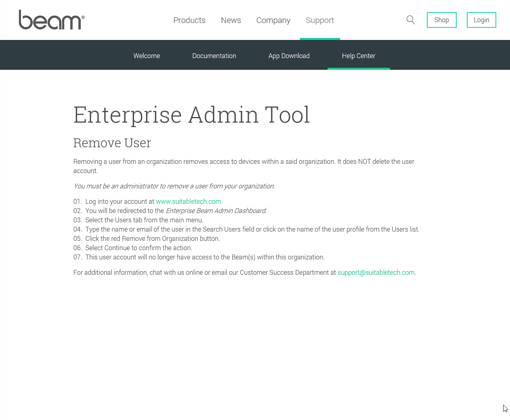Click the Beam logo
The image size is (510, 420).
[x=52, y=20]
